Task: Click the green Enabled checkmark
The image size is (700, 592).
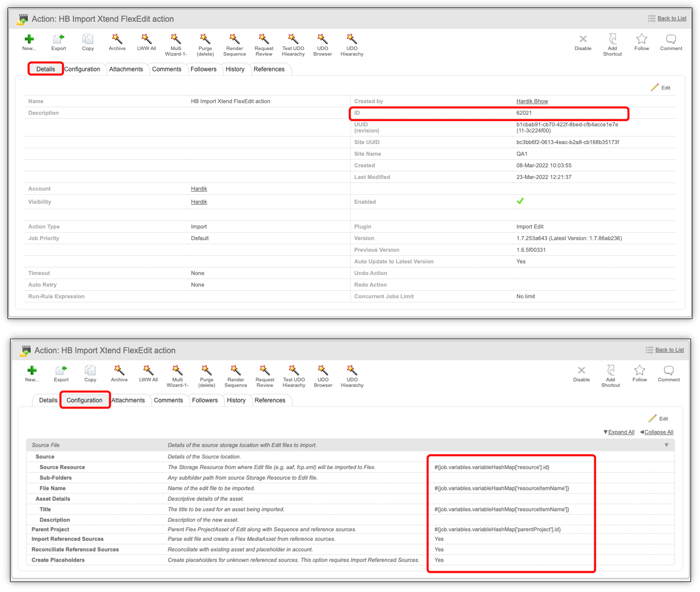Action: 520,201
